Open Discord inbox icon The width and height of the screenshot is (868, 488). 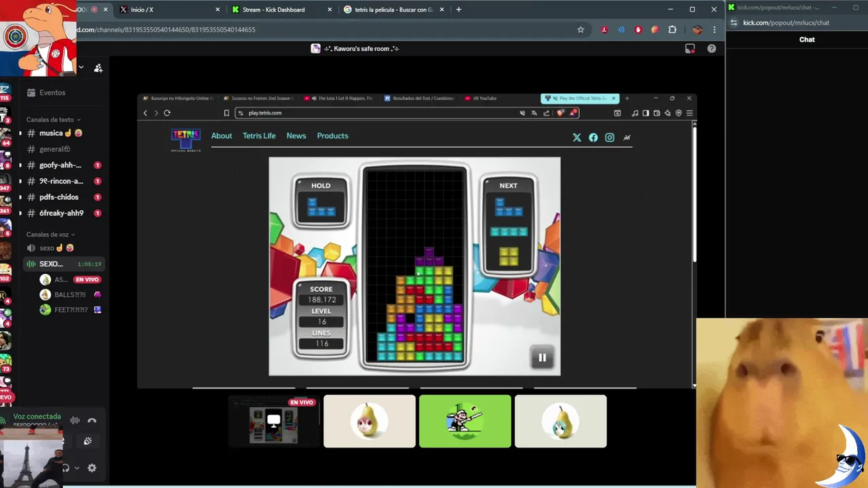690,49
